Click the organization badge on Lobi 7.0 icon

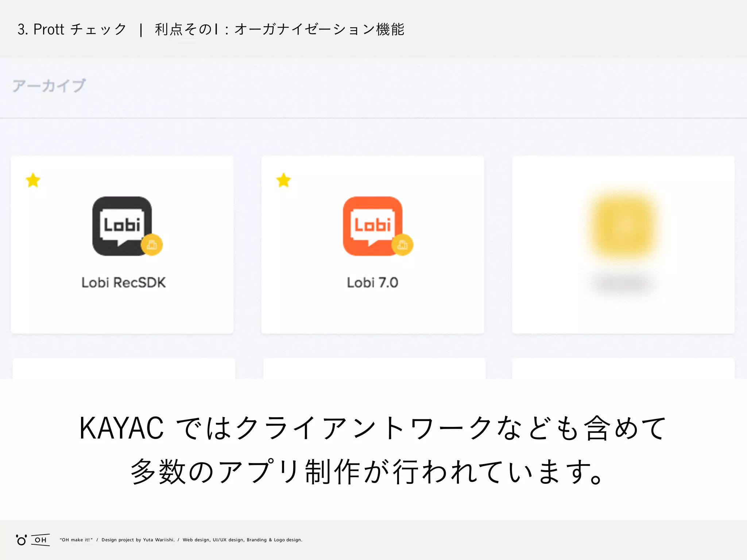pyautogui.click(x=402, y=245)
